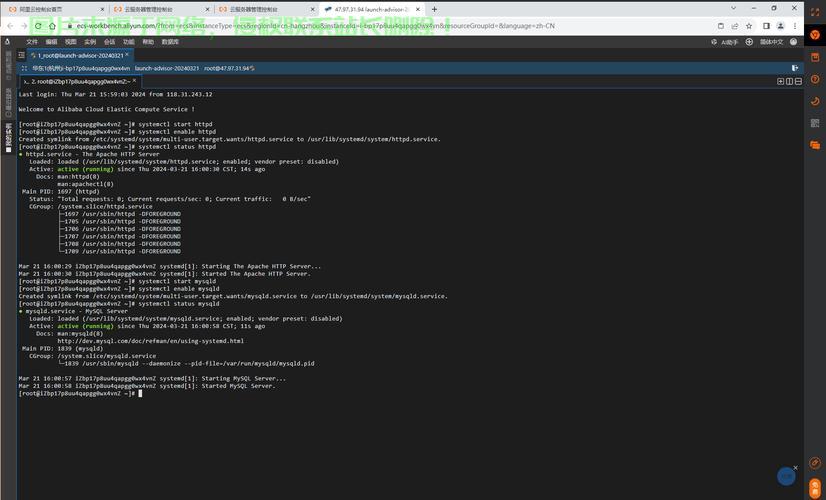Click the browser address bar URL
The width and height of the screenshot is (826, 500).
[x=300, y=25]
